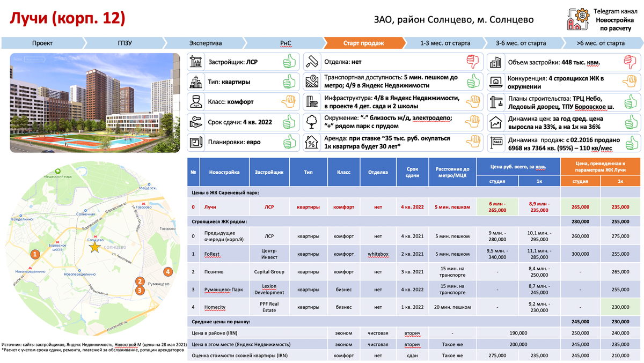Select the Экспертиза stage in the timeline
644x363 pixels.
205,43
